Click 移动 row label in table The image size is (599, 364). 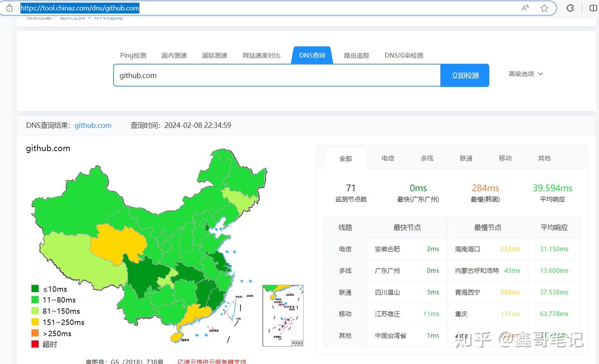click(x=345, y=314)
